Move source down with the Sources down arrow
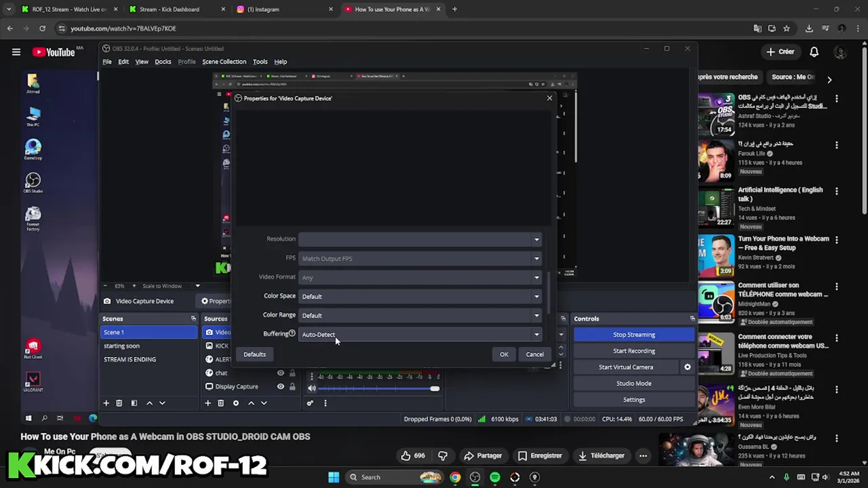The height and width of the screenshot is (488, 868). (264, 403)
